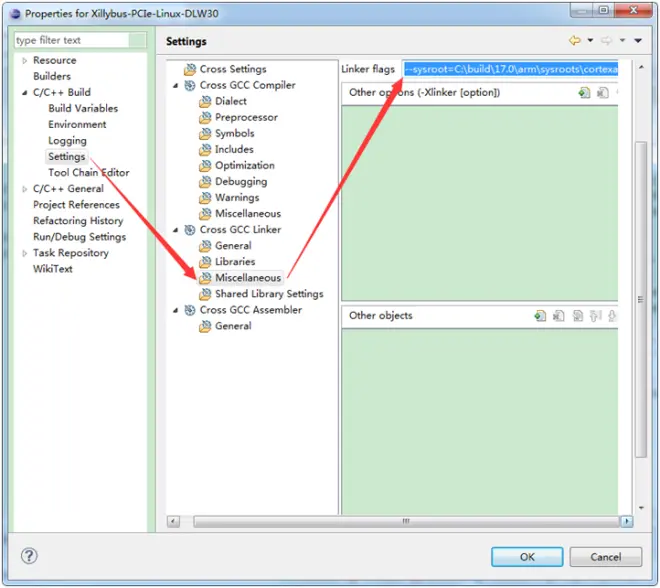Select Environment under C/C++ Build

pyautogui.click(x=77, y=124)
